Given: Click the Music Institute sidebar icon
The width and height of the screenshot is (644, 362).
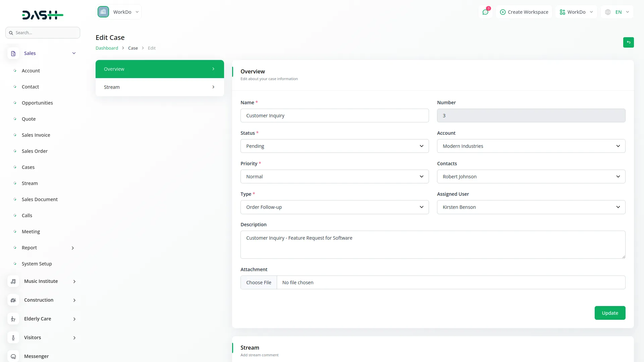Looking at the screenshot, I should point(13,282).
